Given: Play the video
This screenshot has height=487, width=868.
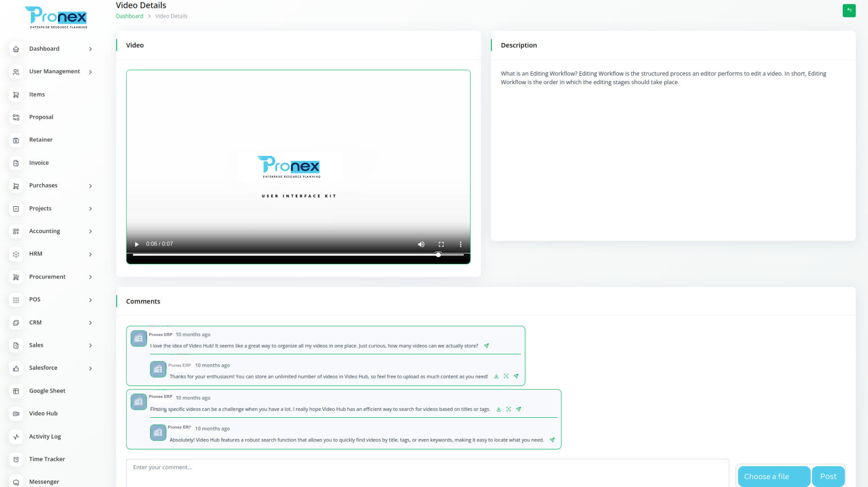Looking at the screenshot, I should (x=137, y=244).
